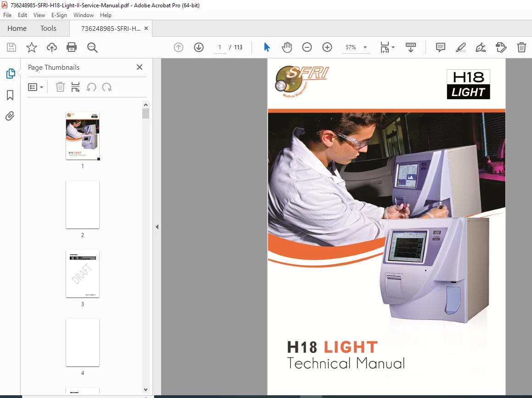Expand the page fit options arrow

click(393, 47)
